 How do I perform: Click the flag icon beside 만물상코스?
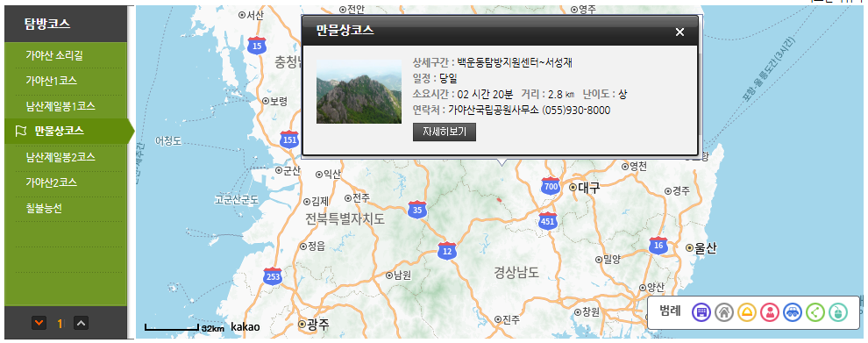click(x=21, y=132)
